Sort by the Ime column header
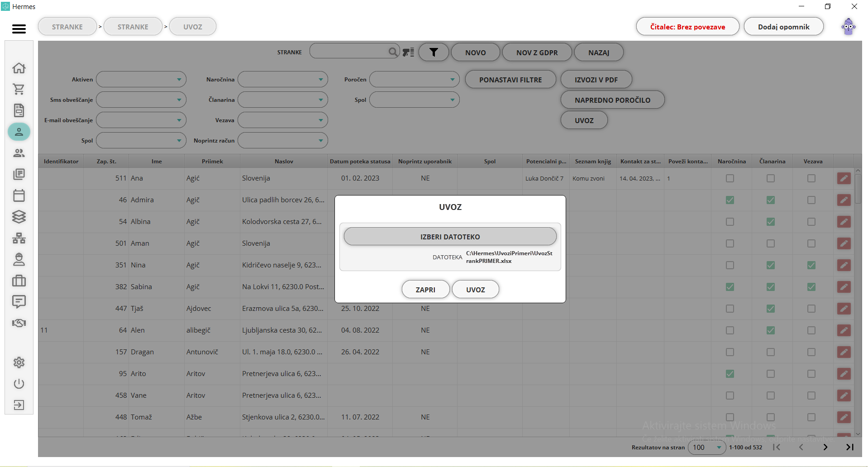The width and height of the screenshot is (868, 467). click(157, 161)
